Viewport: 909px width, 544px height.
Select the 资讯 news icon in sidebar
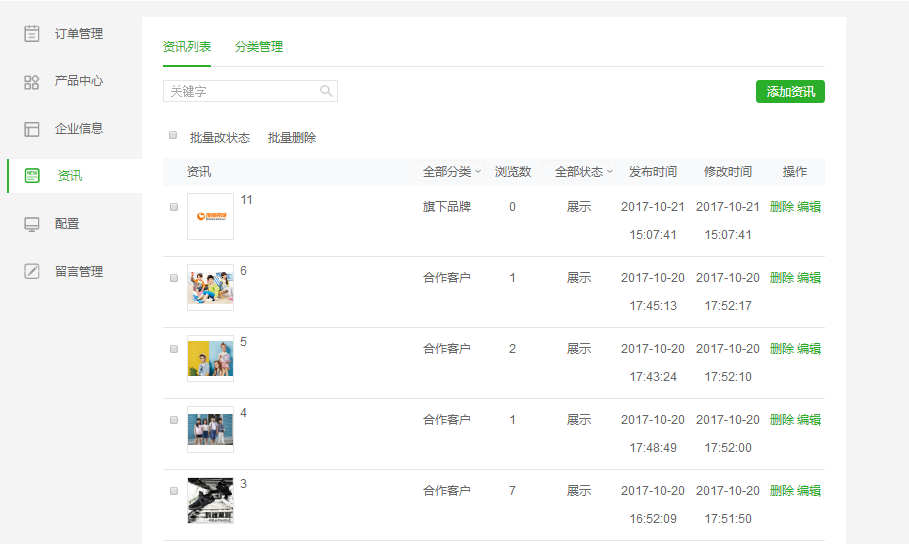click(x=32, y=176)
